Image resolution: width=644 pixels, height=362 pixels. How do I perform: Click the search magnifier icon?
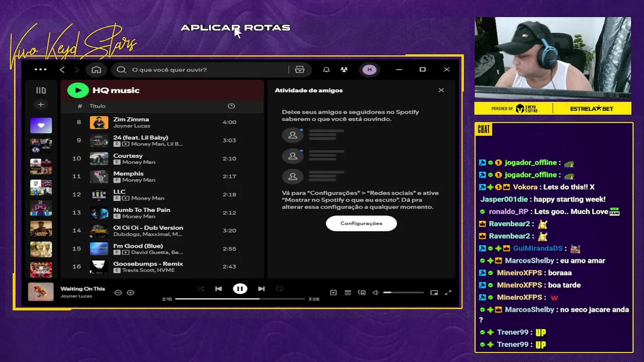121,70
